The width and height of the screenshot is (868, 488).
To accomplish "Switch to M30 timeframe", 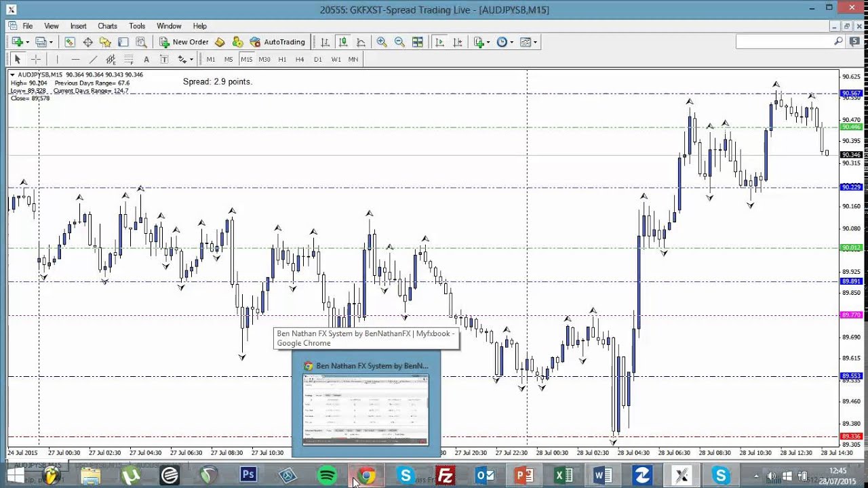I will point(264,60).
